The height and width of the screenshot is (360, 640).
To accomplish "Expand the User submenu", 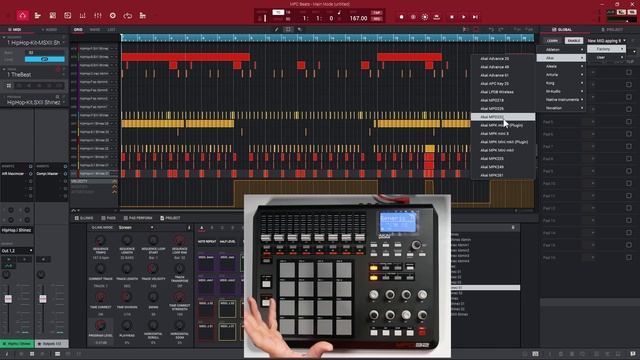I will pos(606,58).
